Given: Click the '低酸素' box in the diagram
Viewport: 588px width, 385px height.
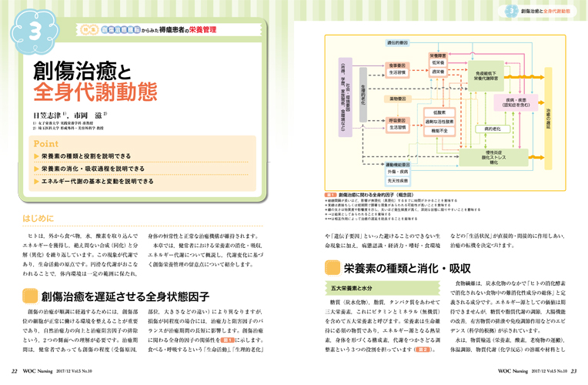Looking at the screenshot, I should click(x=439, y=112).
